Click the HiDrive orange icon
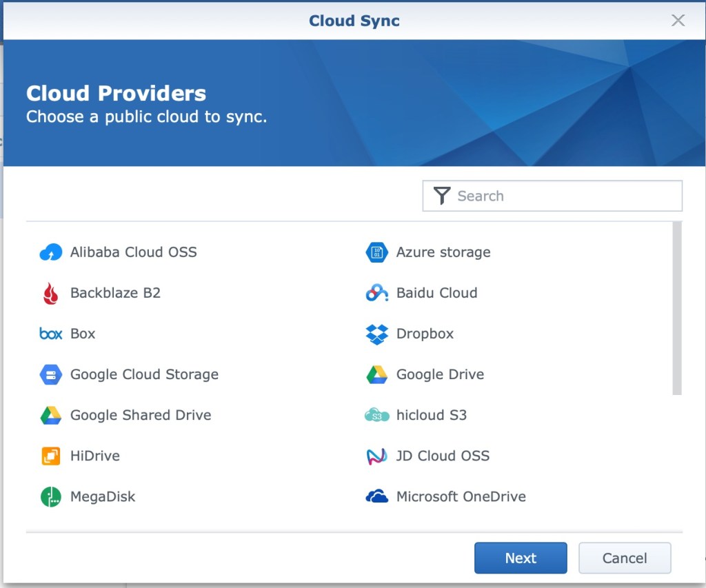 [x=51, y=456]
